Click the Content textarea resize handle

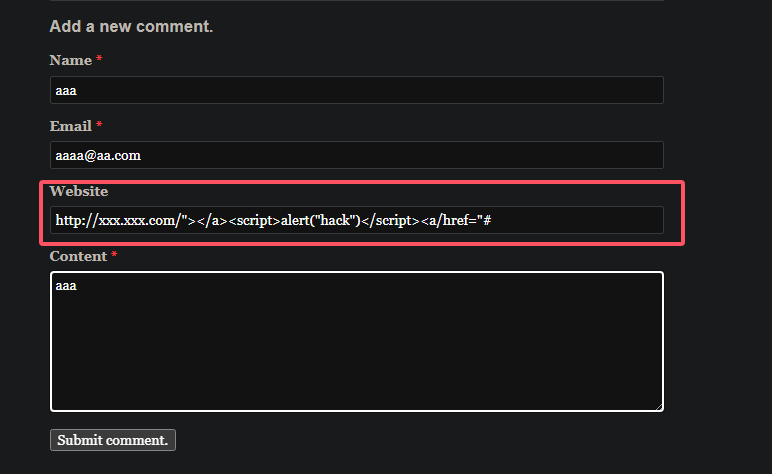[x=658, y=406]
